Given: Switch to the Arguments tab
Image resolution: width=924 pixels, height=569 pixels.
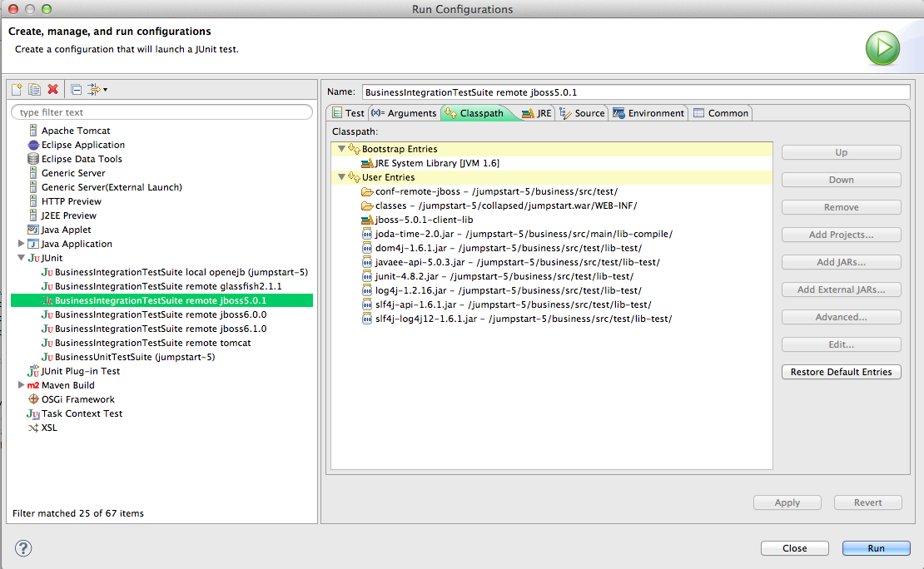Looking at the screenshot, I should (405, 113).
